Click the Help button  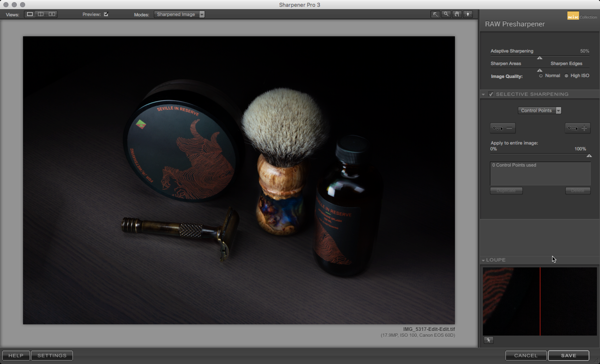click(16, 356)
